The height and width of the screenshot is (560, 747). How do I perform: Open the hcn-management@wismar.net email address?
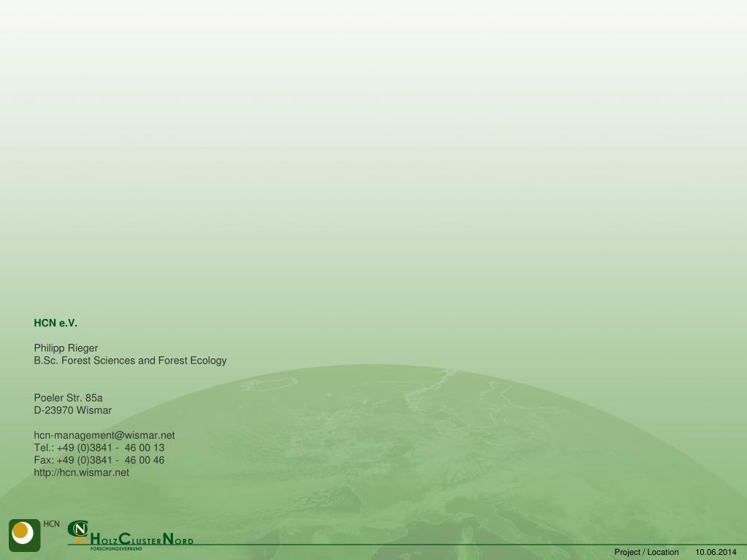(104, 435)
